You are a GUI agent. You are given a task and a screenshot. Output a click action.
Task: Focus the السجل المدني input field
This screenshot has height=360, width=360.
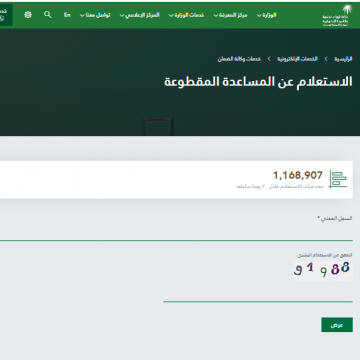(x=176, y=232)
